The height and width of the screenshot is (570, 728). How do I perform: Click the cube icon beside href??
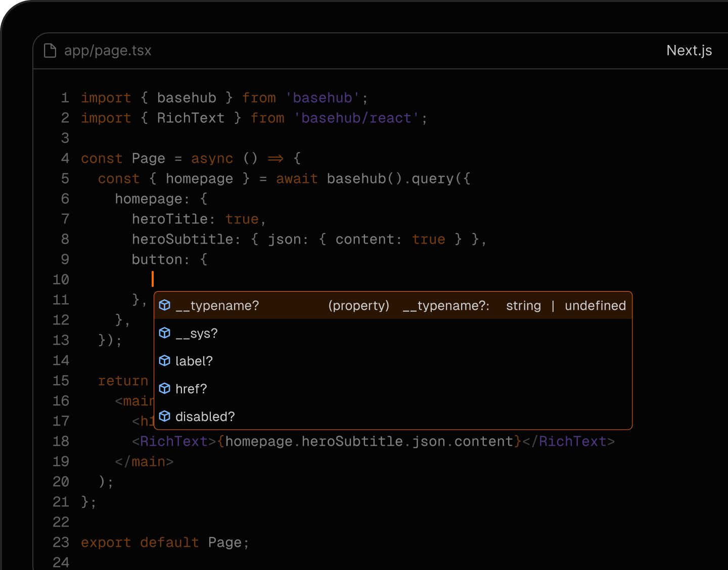165,389
